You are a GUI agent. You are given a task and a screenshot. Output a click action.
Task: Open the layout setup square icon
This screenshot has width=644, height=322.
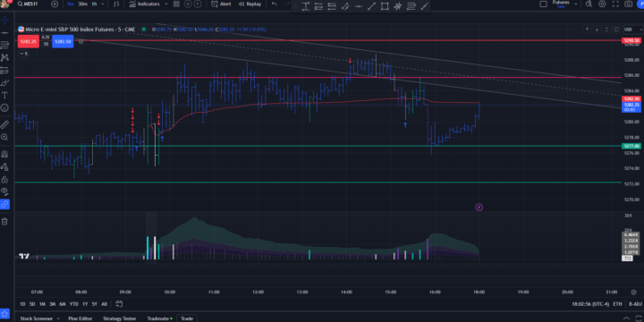click(544, 4)
